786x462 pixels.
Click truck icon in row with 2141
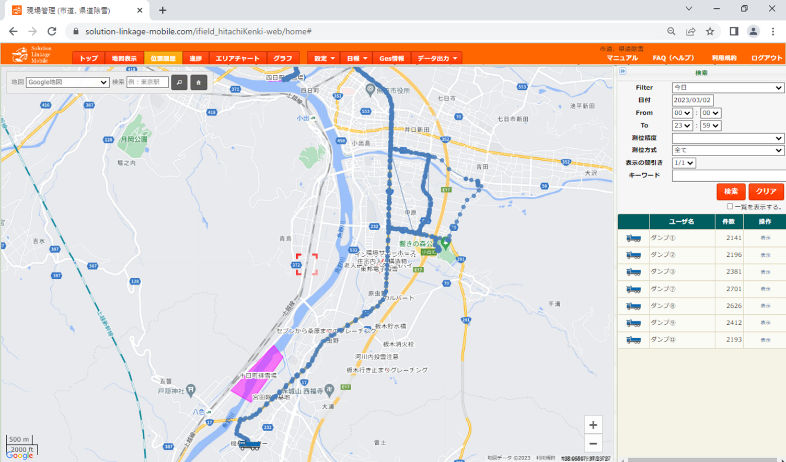(634, 238)
